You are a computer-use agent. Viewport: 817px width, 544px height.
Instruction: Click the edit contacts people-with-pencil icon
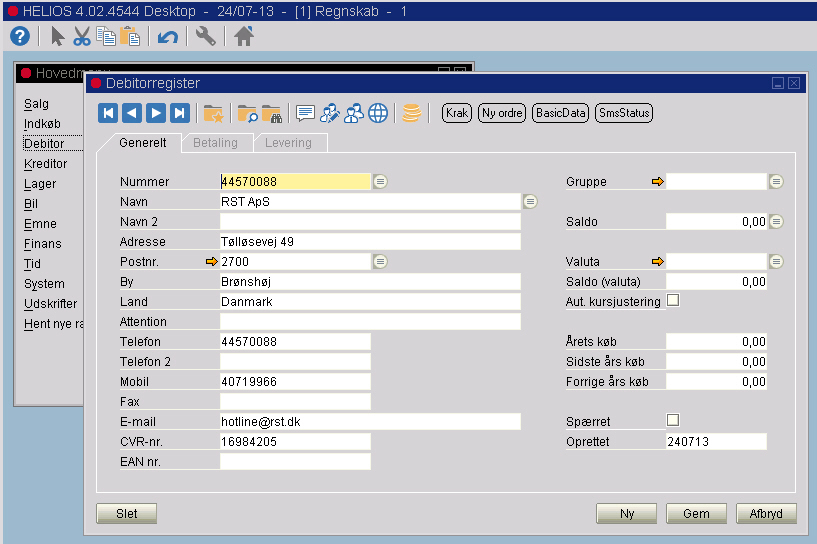point(330,113)
